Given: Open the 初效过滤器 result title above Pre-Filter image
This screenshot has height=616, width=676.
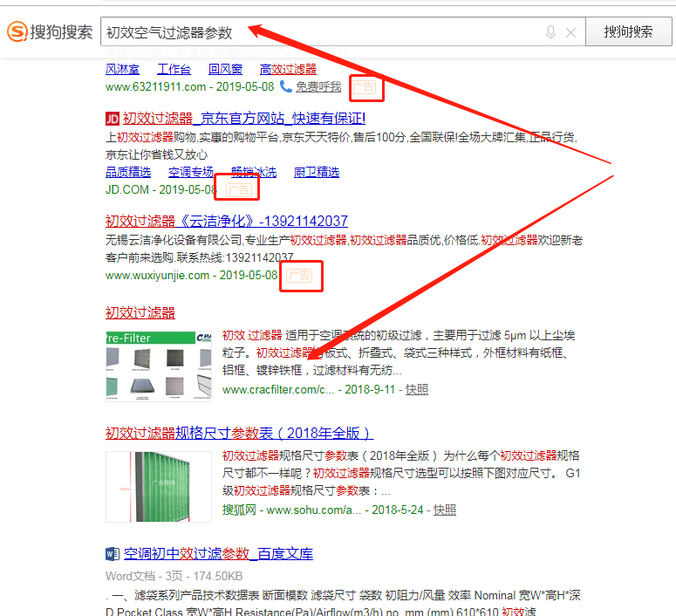Looking at the screenshot, I should pyautogui.click(x=140, y=312).
